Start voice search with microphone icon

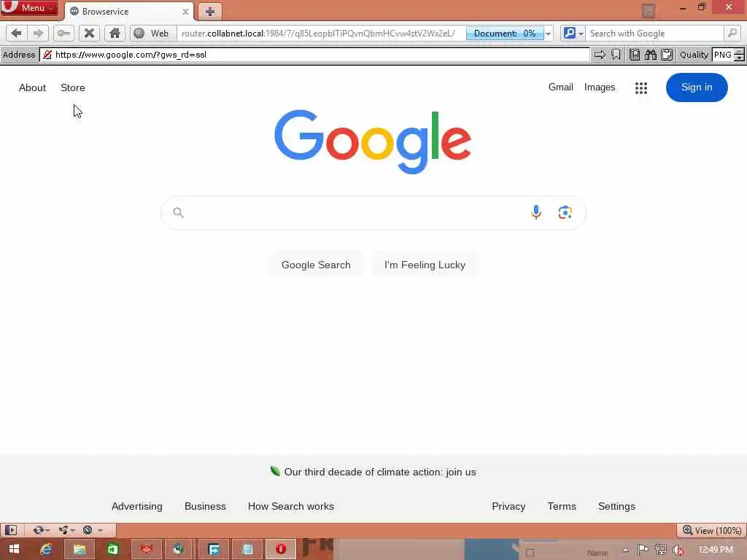point(536,212)
